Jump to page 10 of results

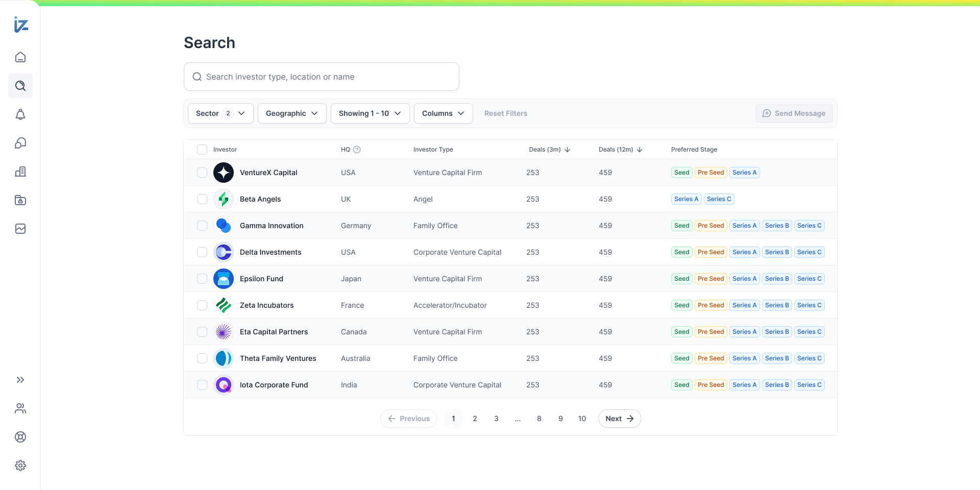click(x=582, y=419)
